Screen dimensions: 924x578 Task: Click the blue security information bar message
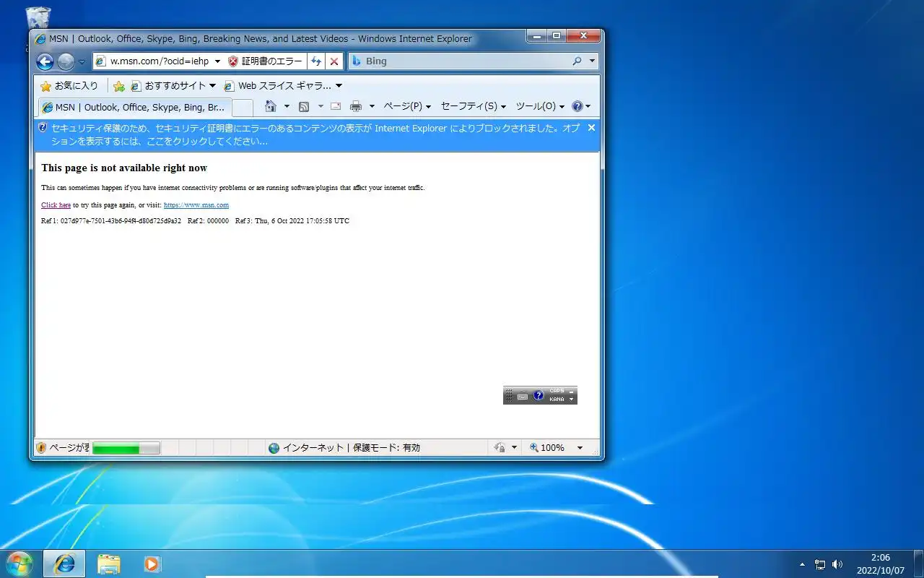click(315, 134)
